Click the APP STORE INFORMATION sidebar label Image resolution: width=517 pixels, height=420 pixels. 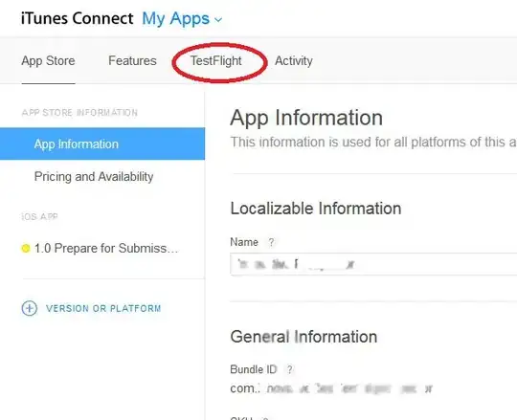(x=79, y=113)
